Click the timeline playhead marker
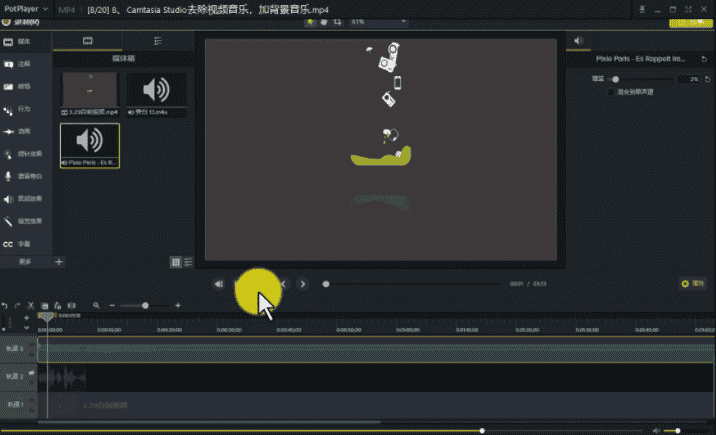The image size is (716, 435). pyautogui.click(x=46, y=316)
